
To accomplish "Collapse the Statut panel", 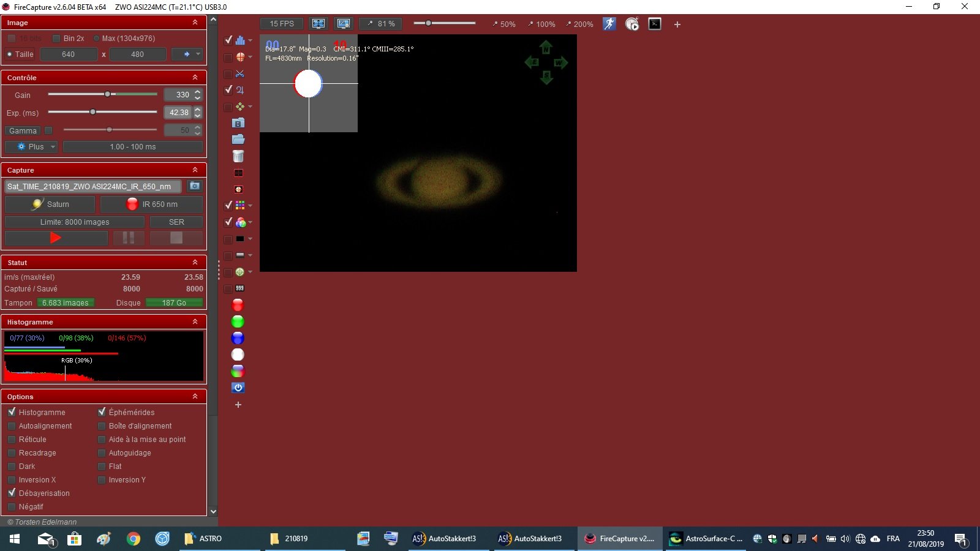I will 195,262.
